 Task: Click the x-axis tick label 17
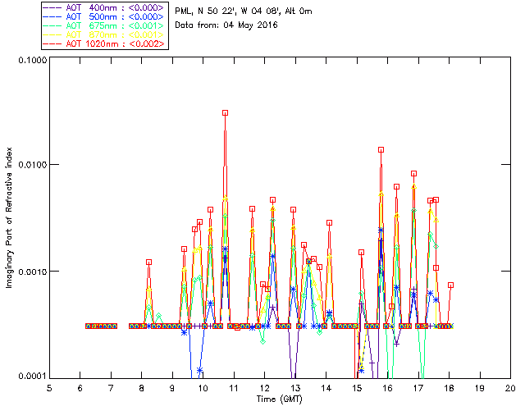418,388
